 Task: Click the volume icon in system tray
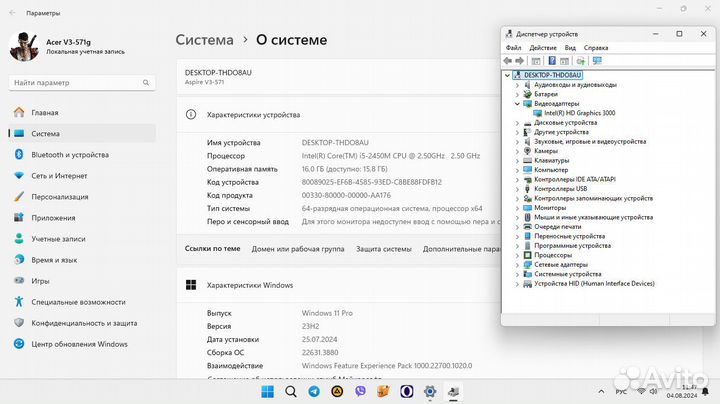653,392
